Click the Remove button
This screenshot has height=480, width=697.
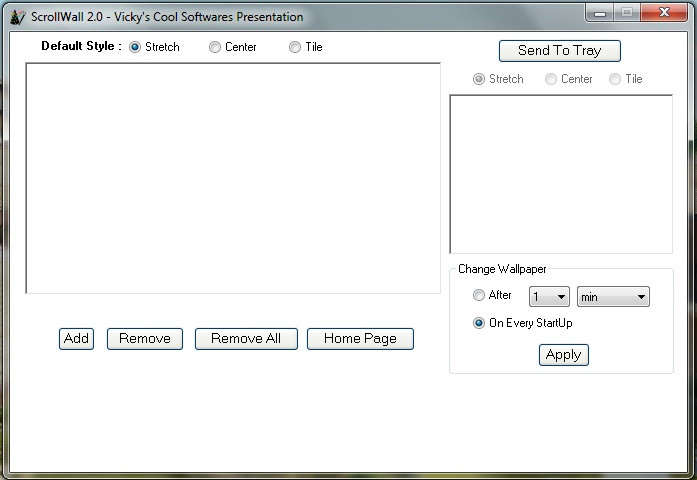coord(145,339)
